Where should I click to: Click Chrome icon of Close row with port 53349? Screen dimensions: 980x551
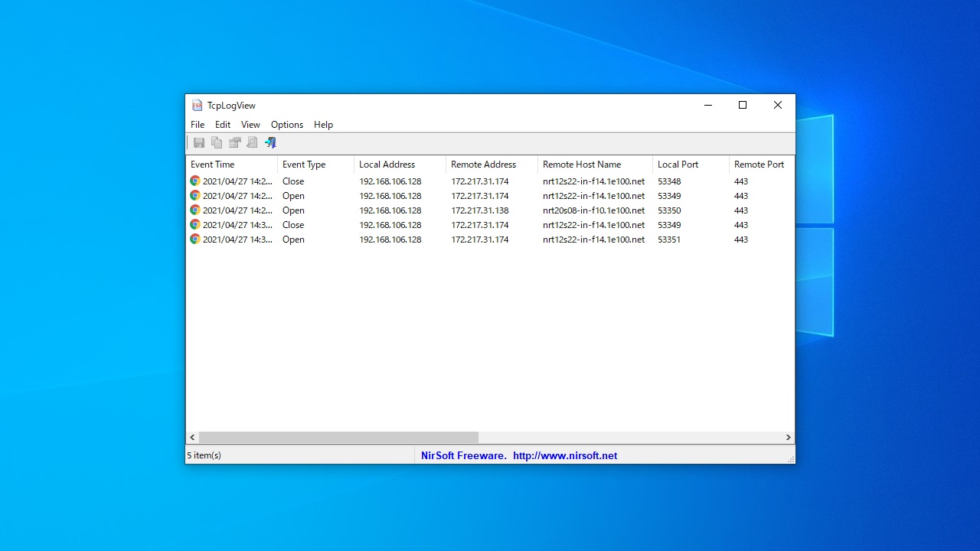point(195,225)
